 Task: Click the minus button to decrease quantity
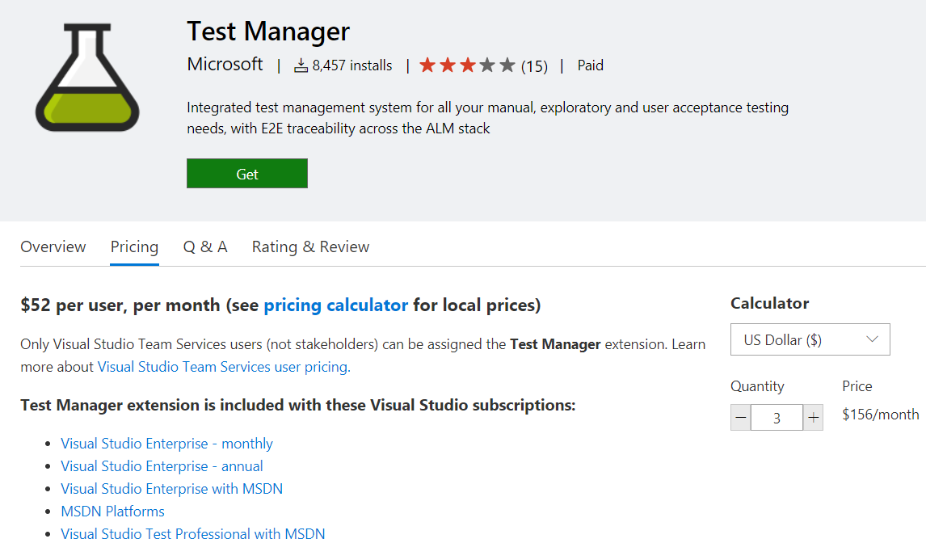point(740,417)
